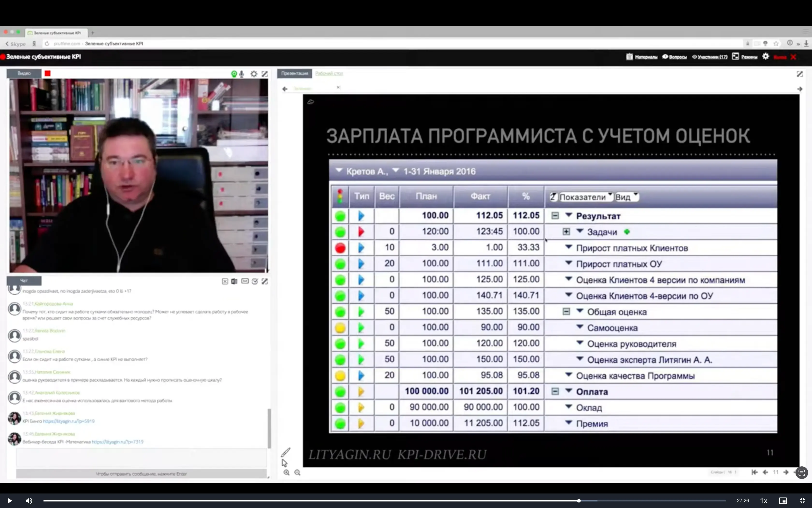Click the chat scrollbar thumb
This screenshot has height=508, width=812.
269,428
